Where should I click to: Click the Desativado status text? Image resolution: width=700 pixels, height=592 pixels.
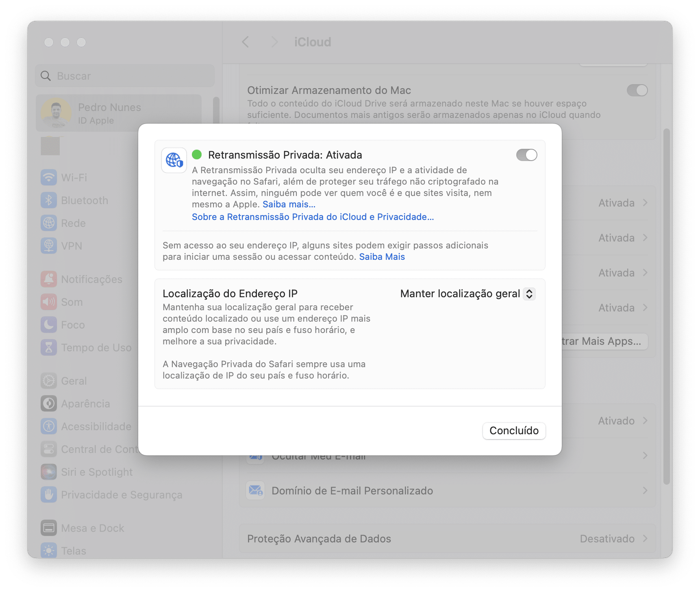coord(607,538)
